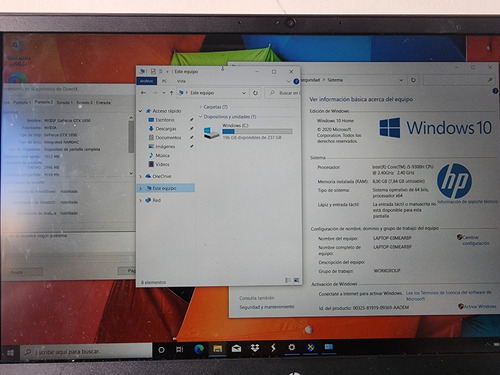Click the New folder icon in Explorer's title bar

[x=160, y=71]
